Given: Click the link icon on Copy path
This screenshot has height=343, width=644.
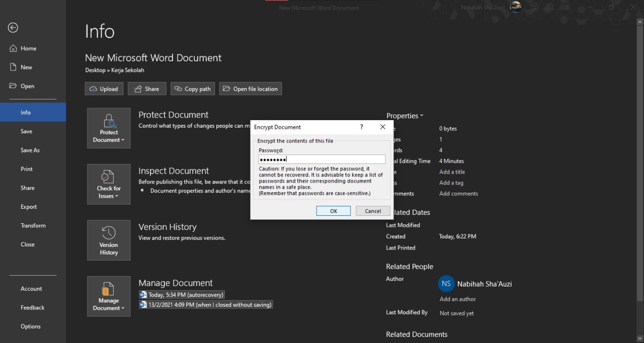Looking at the screenshot, I should tap(178, 89).
